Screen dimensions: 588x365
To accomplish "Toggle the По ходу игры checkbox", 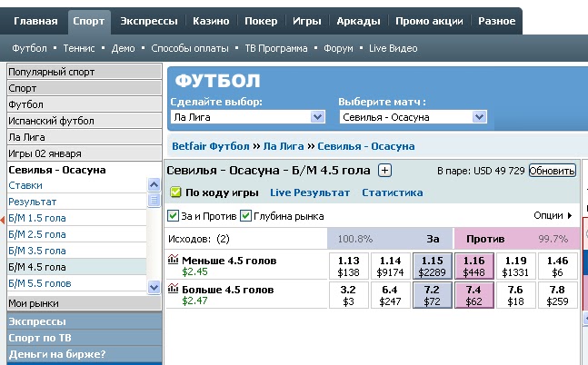I will click(x=175, y=192).
